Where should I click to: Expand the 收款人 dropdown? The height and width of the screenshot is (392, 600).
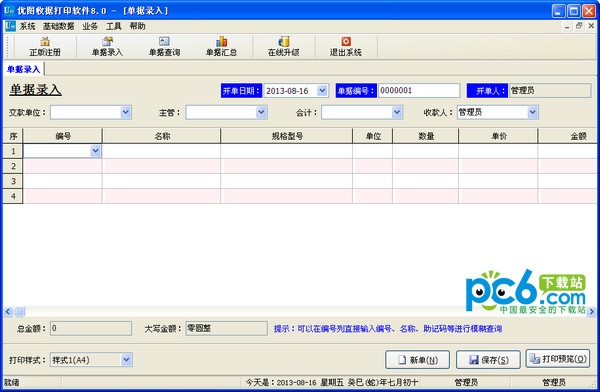533,113
